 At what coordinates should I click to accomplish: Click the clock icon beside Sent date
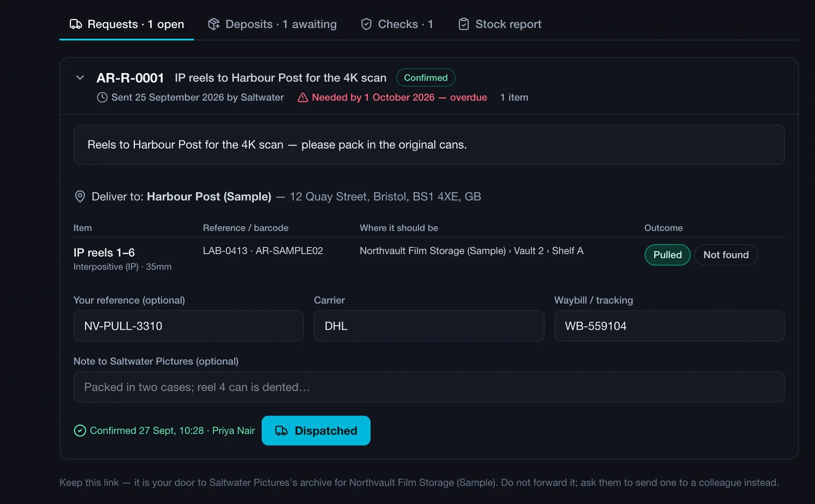pyautogui.click(x=102, y=97)
